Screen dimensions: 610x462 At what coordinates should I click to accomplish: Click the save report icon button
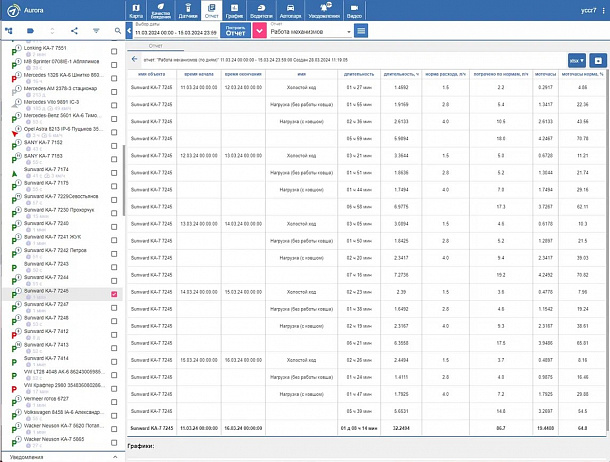[x=598, y=61]
